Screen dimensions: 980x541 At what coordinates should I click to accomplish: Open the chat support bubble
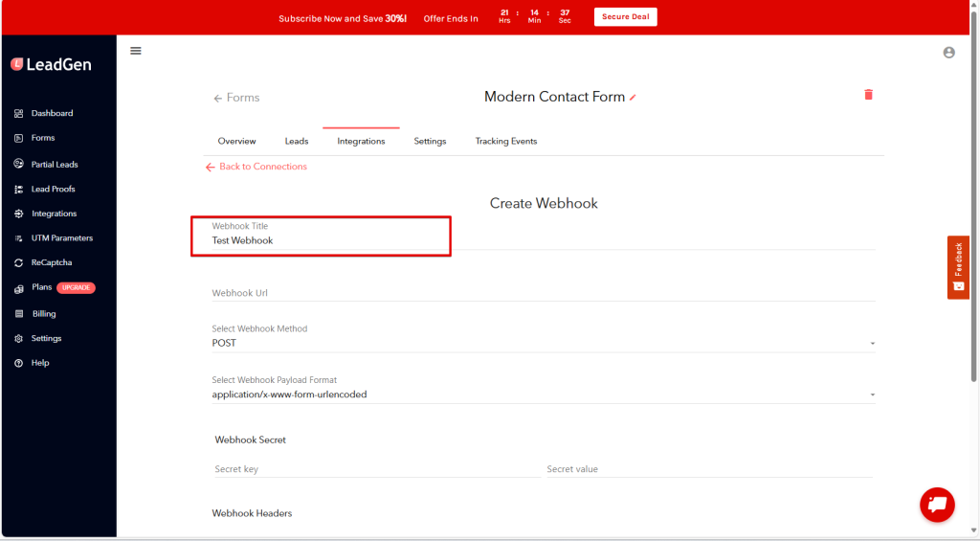point(937,504)
